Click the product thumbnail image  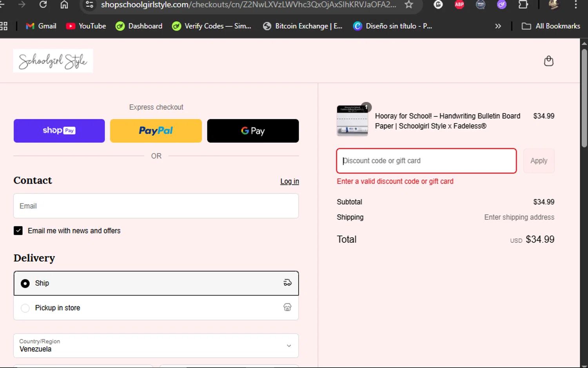(x=352, y=120)
